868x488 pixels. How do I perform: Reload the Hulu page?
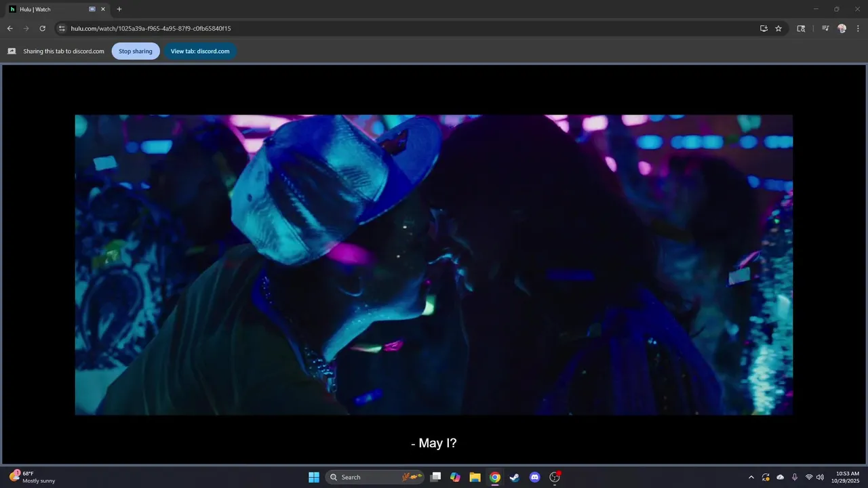coord(43,28)
